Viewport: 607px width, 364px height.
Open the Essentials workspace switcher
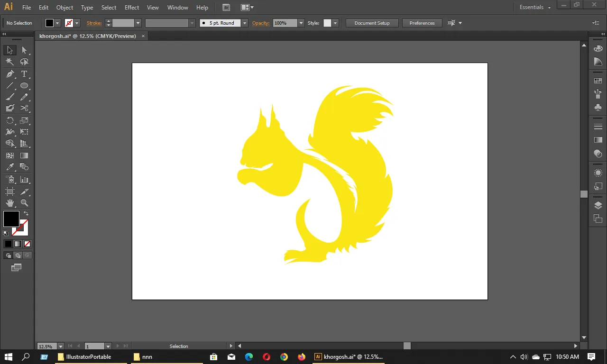coord(535,7)
